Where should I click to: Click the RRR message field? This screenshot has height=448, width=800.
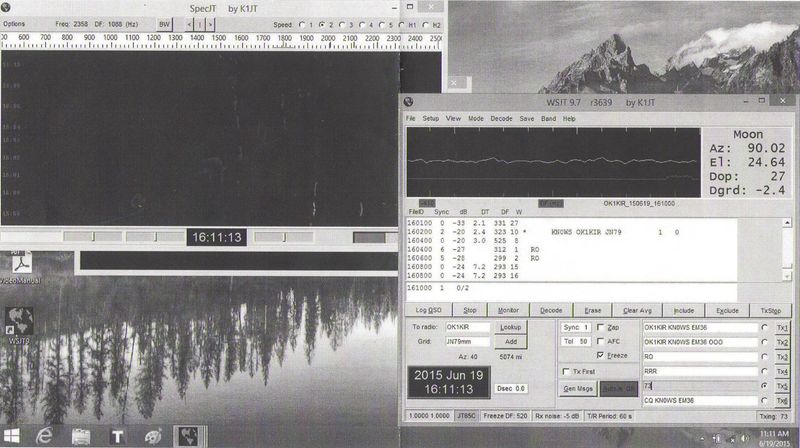pos(700,371)
